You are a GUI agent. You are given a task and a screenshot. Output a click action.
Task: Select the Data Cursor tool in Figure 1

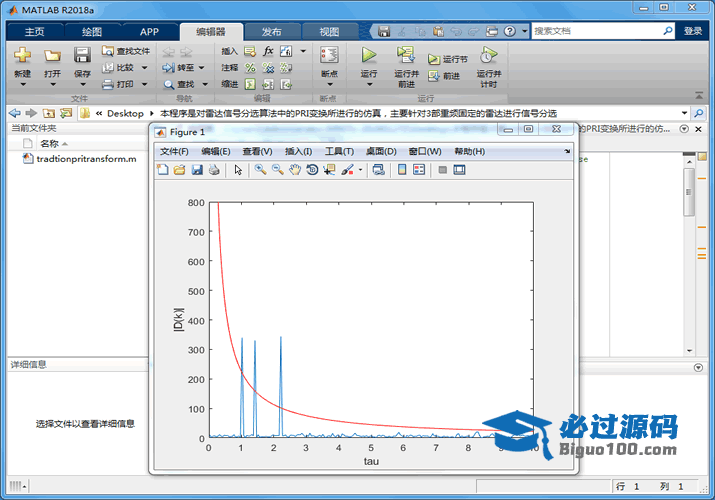pos(329,170)
